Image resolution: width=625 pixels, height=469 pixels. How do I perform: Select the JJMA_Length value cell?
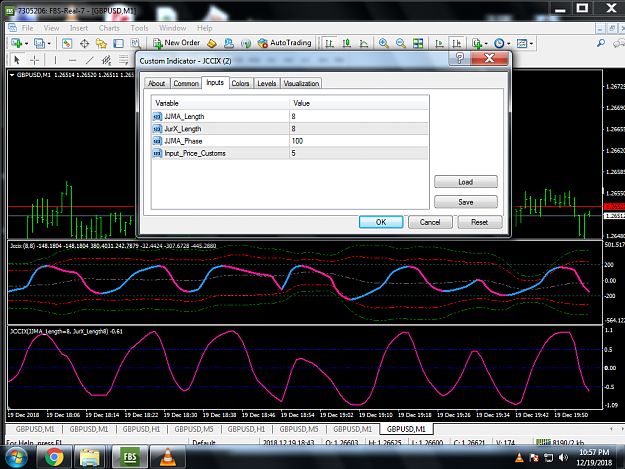point(359,116)
